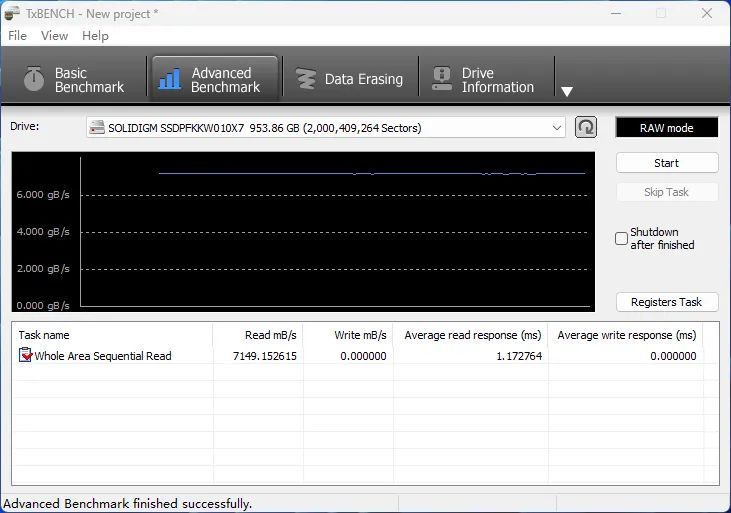Click the 0.000 gB/s graph axis label
This screenshot has height=513, width=731.
click(43, 305)
